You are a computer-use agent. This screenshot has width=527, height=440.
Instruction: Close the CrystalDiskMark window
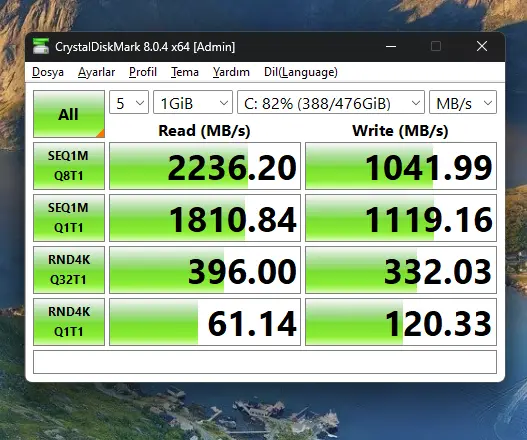coord(482,46)
